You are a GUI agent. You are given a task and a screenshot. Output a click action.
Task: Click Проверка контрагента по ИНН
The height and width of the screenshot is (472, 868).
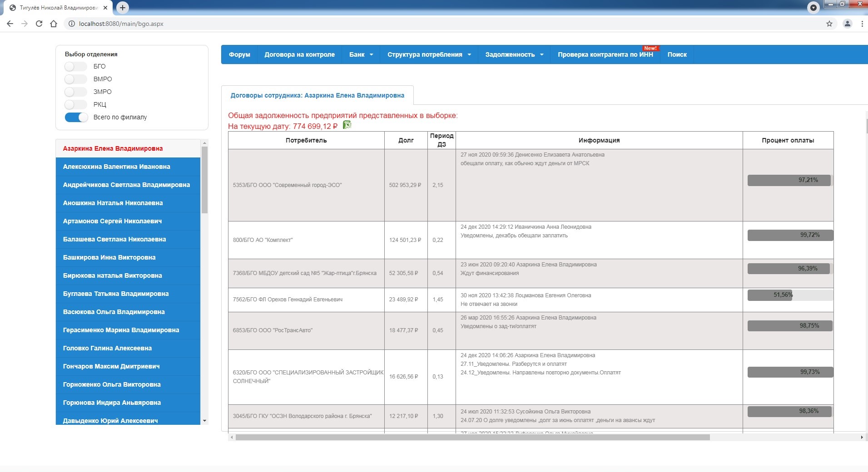605,54
